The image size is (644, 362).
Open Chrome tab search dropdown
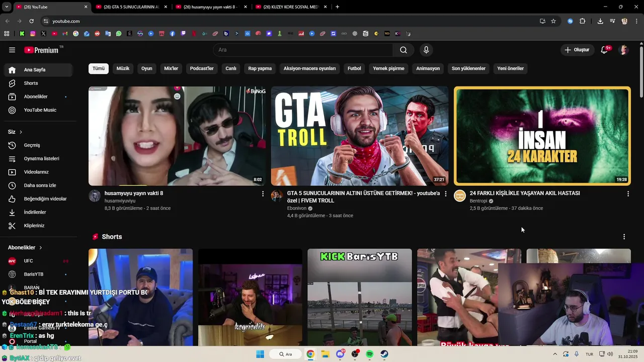[7, 7]
